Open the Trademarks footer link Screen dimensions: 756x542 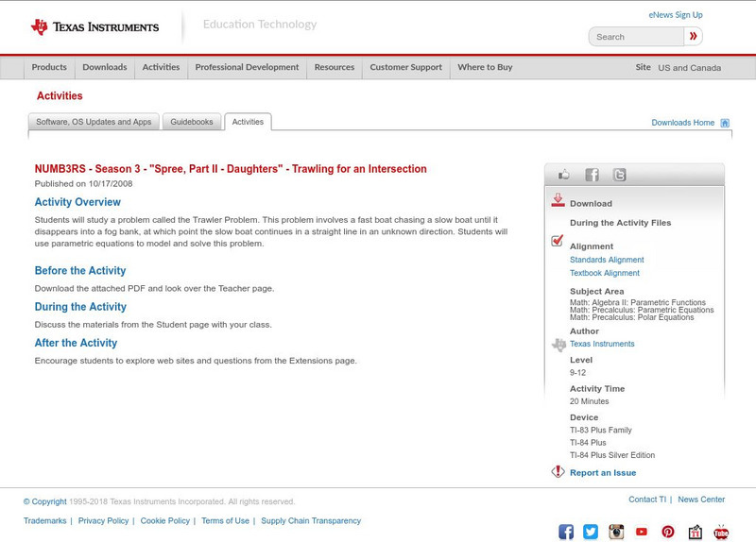click(44, 521)
